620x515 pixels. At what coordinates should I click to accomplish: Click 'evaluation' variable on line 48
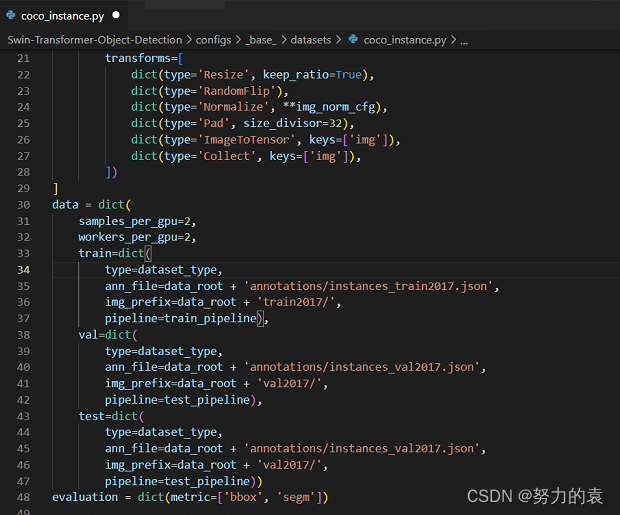point(85,497)
